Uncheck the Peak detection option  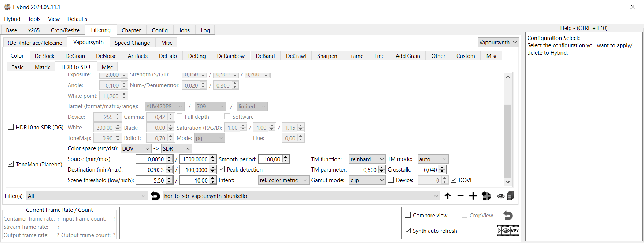click(x=222, y=169)
